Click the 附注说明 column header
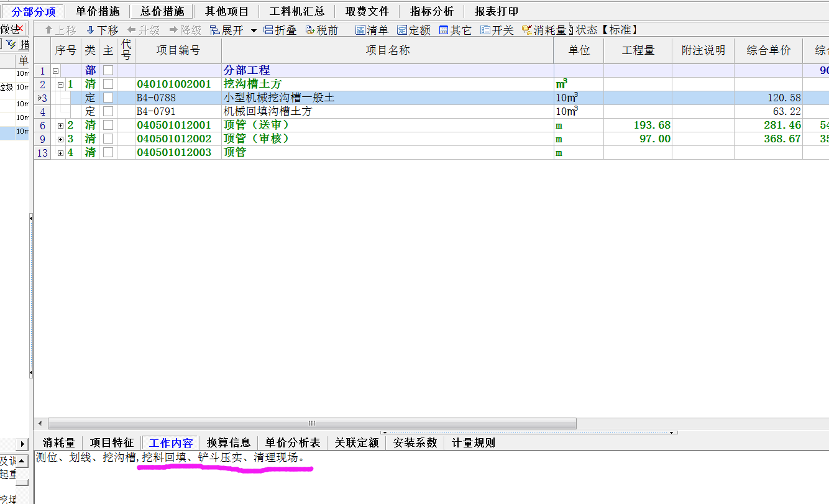Viewport: 829px width, 504px height. coord(703,50)
